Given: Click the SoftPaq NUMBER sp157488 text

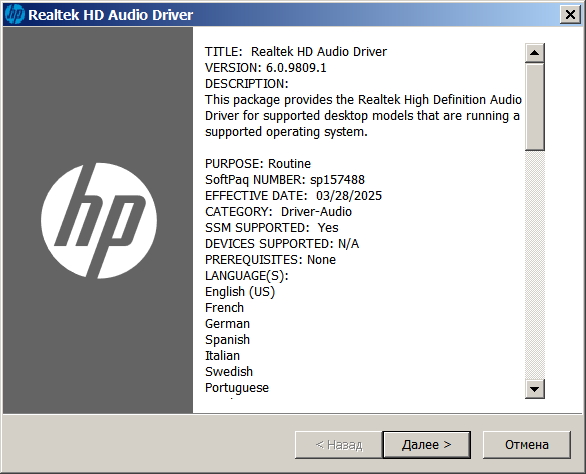Looking at the screenshot, I should pos(285,180).
